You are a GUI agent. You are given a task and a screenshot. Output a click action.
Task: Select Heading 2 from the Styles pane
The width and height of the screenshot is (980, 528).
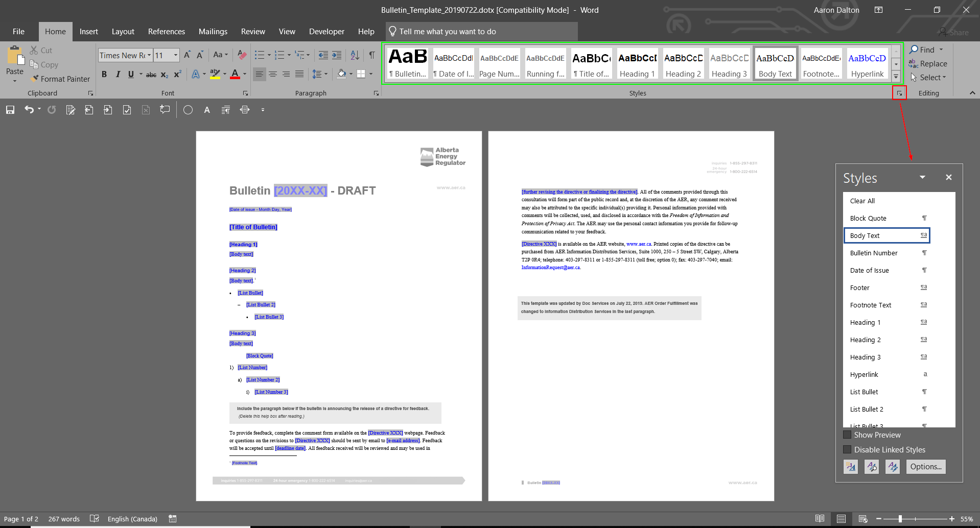[x=866, y=340]
